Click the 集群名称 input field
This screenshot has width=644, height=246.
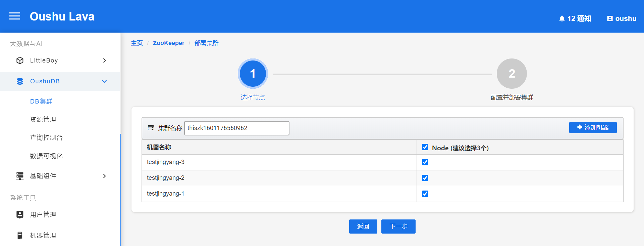tap(236, 128)
